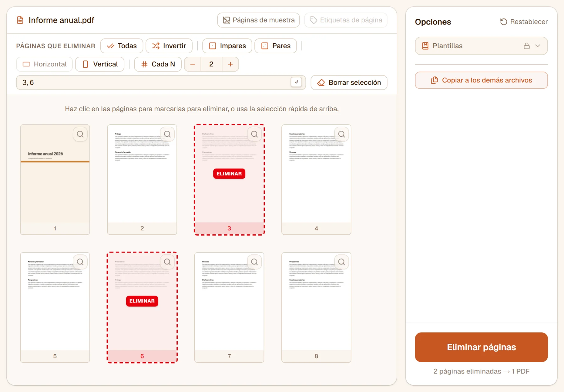Click the page range input showing 3, 6
564x392 pixels.
(154, 82)
